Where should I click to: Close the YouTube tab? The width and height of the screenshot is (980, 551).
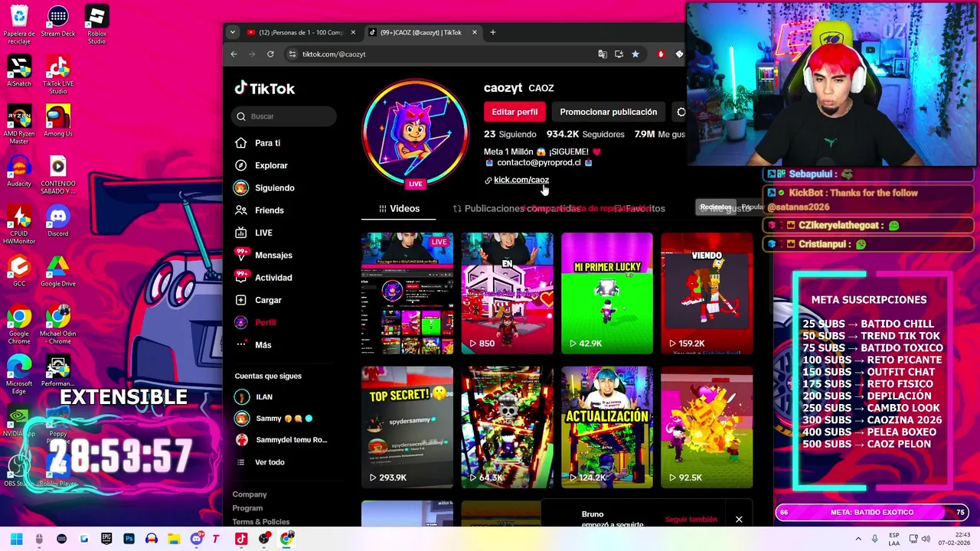[x=353, y=32]
